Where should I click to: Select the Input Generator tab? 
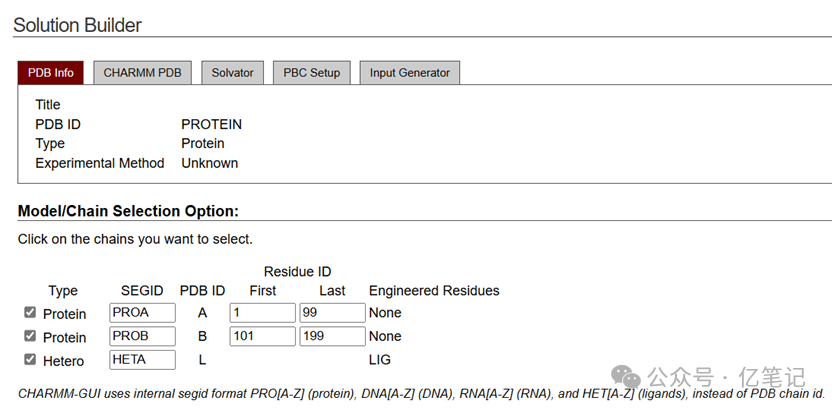[410, 73]
